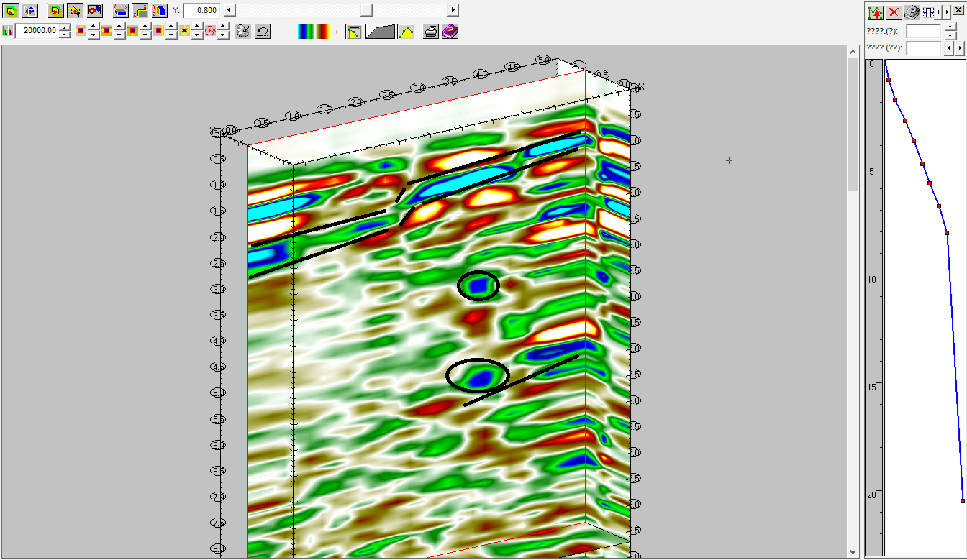967x560 pixels.
Task: Show the YZ vertical slice plane
Action: pyautogui.click(x=160, y=11)
